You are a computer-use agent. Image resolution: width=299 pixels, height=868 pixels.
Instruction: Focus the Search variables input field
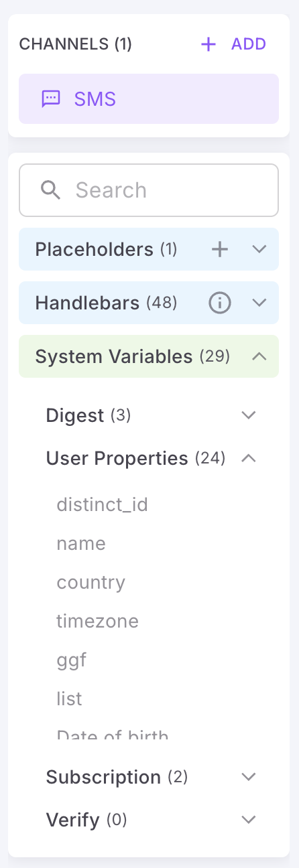tap(149, 190)
